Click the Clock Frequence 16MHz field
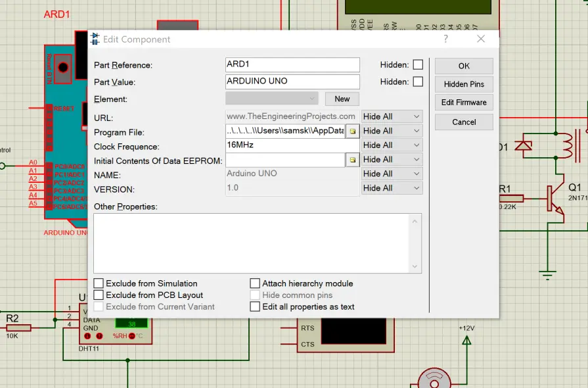The height and width of the screenshot is (388, 588). click(x=292, y=145)
